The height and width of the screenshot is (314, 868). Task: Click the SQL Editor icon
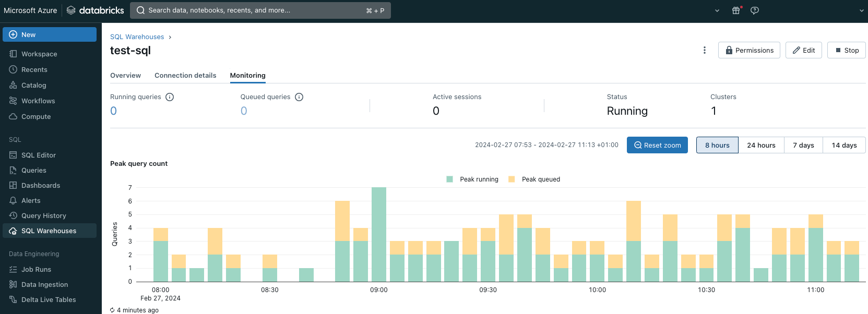pos(13,155)
